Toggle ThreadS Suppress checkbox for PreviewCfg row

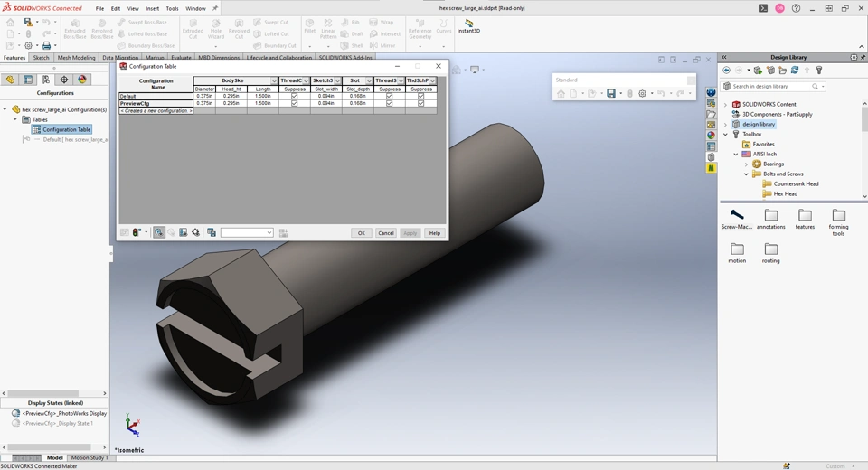390,103
